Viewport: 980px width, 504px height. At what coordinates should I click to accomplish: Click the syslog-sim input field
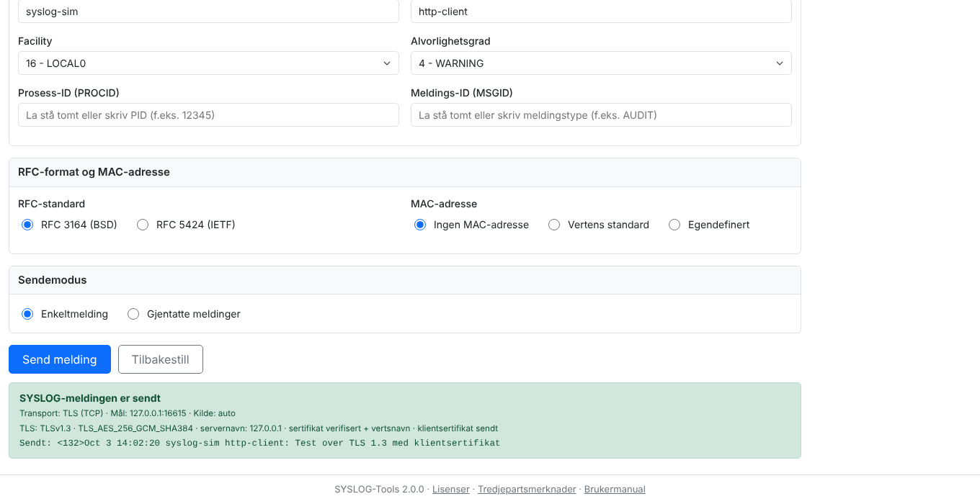pyautogui.click(x=208, y=12)
